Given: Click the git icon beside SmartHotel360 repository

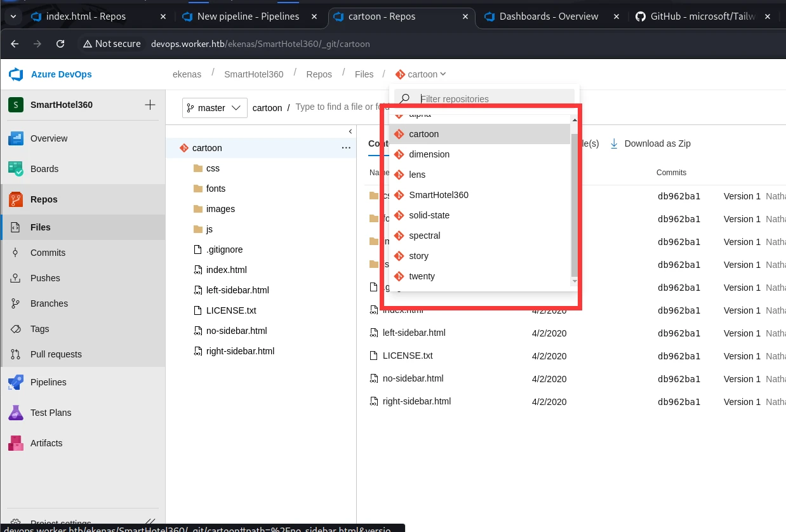Looking at the screenshot, I should click(399, 195).
